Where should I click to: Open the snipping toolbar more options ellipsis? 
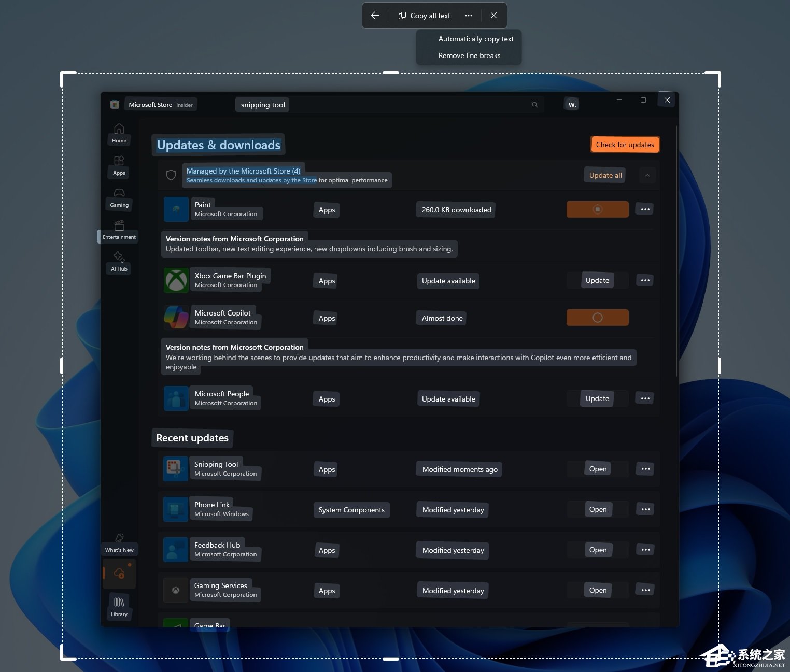(469, 16)
